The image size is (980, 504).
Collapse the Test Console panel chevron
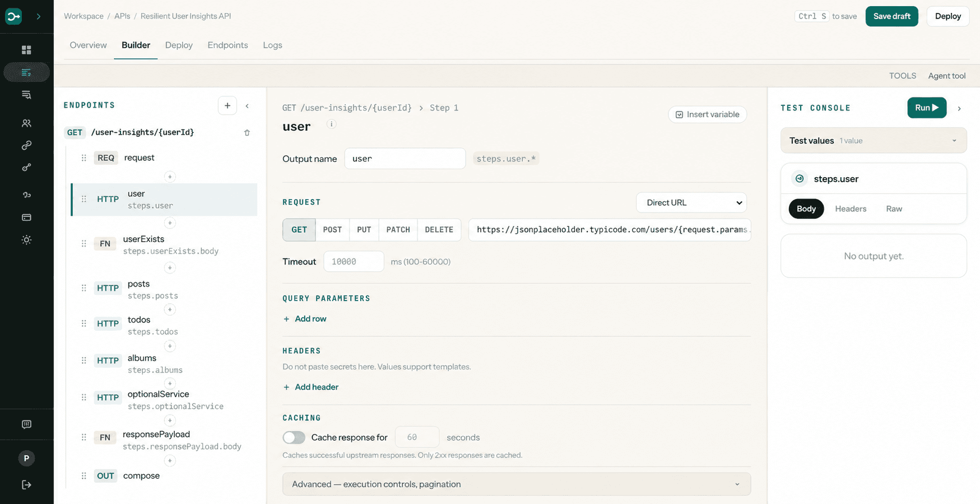(959, 108)
